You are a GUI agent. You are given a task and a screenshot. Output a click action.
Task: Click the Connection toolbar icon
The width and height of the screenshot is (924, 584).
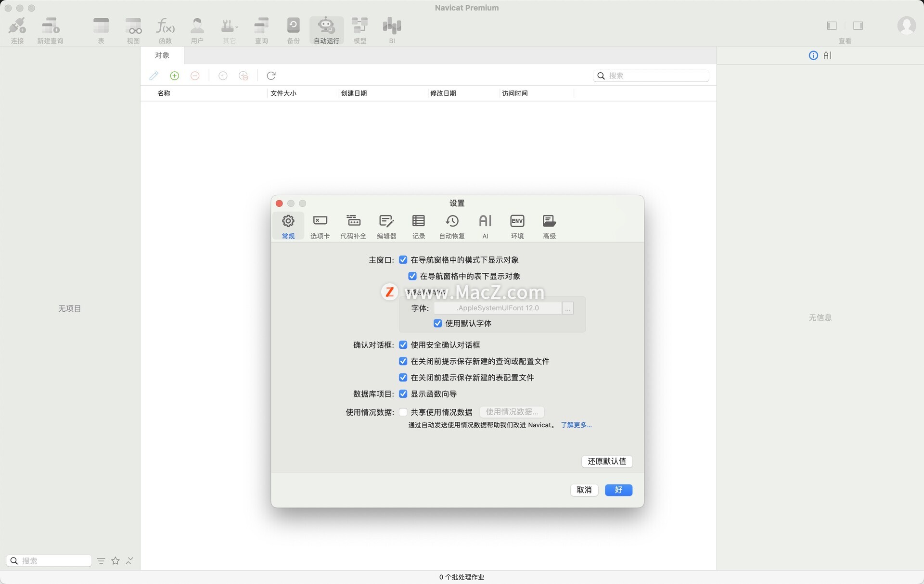[17, 30]
